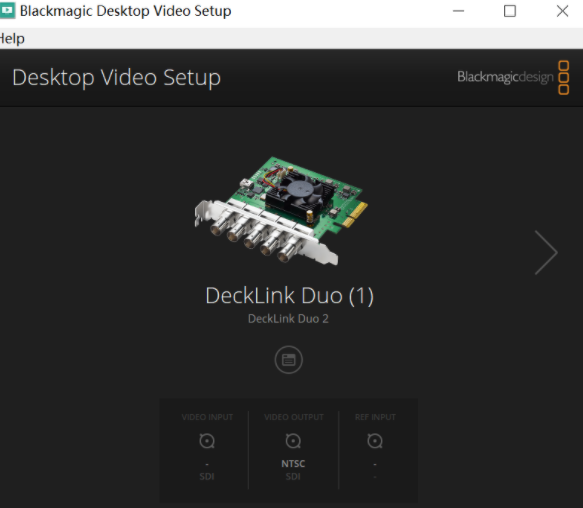Viewport: 583px width, 508px height.
Task: Select the DeckLink Duo (1) device name
Action: tap(289, 296)
